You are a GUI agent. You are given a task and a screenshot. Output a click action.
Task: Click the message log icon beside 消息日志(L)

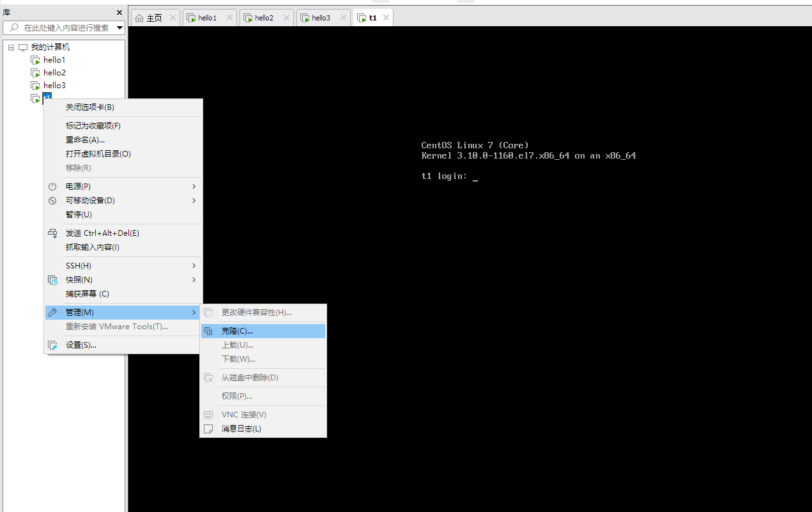click(208, 429)
